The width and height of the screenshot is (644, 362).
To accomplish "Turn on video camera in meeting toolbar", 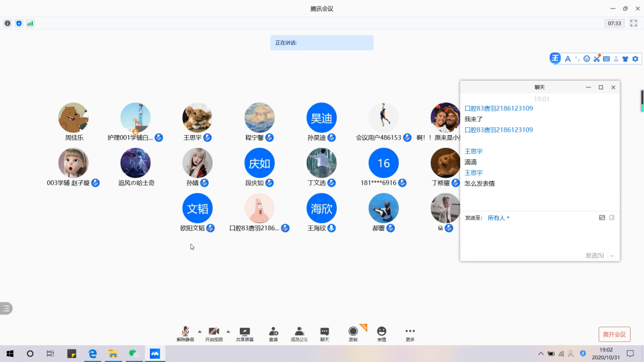I will point(214,334).
